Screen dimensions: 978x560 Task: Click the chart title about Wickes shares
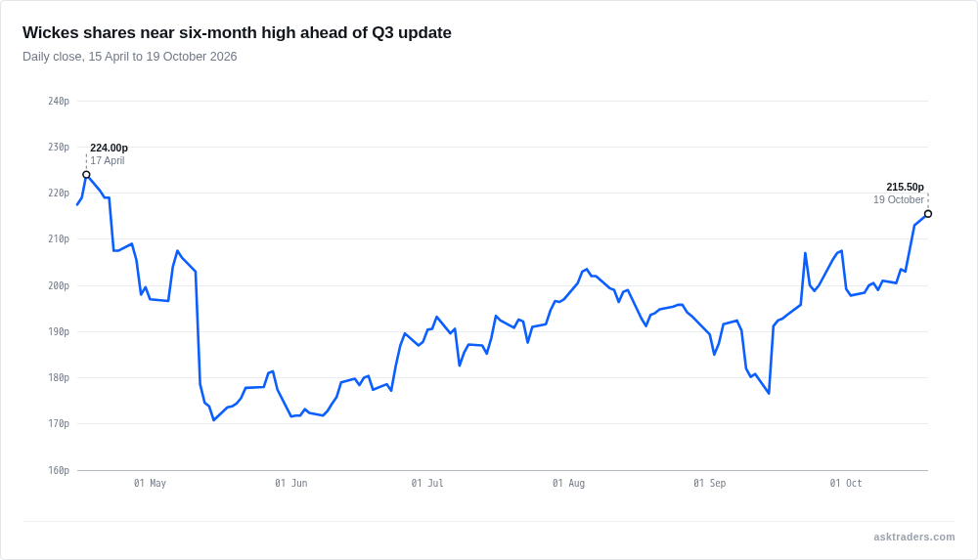(237, 32)
